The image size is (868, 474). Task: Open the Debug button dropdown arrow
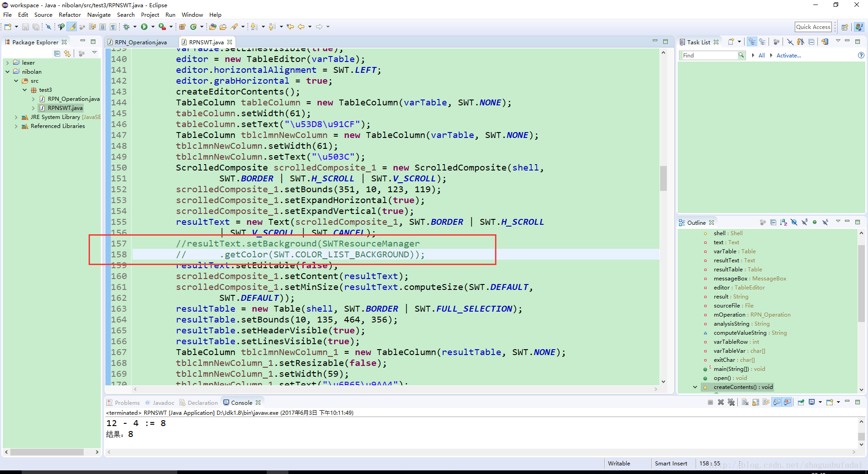click(135, 27)
